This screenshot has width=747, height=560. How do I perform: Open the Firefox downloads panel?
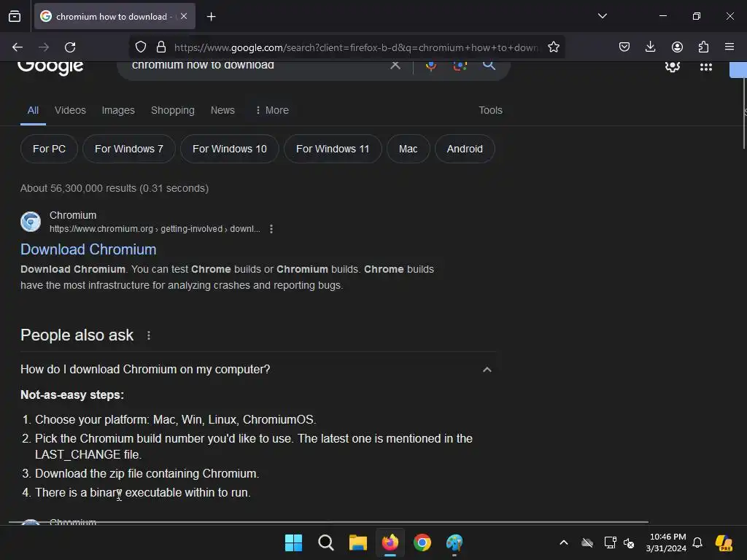click(650, 47)
